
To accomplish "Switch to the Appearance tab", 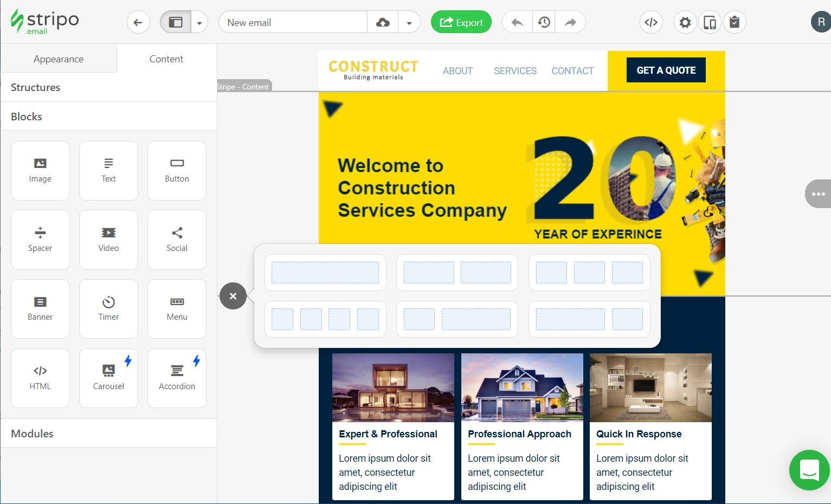I will click(x=59, y=59).
